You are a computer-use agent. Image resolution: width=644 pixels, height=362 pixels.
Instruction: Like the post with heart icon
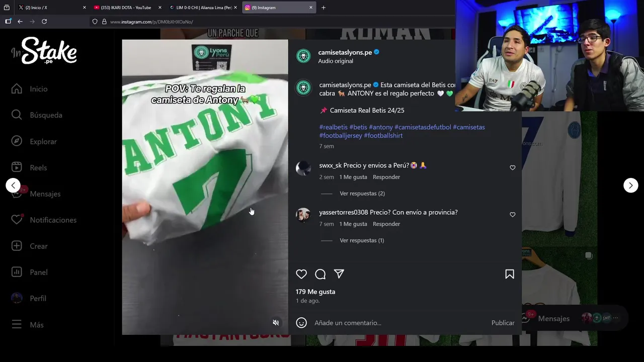[301, 274]
